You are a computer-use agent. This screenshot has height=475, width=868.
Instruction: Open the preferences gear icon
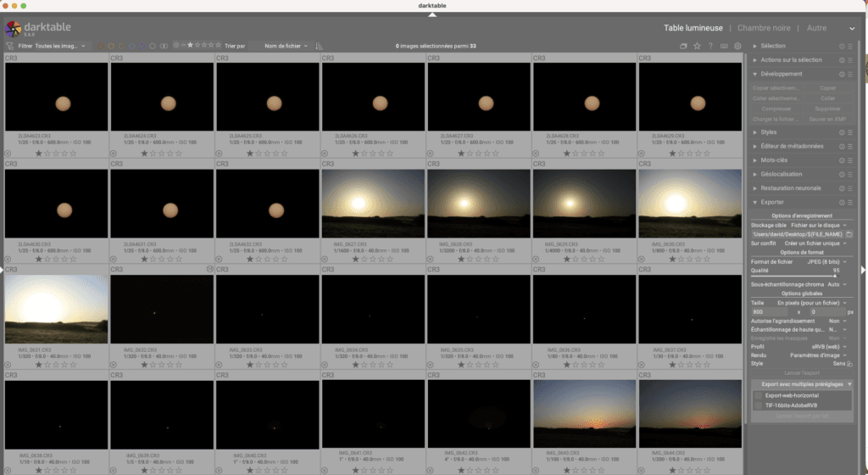tap(737, 46)
